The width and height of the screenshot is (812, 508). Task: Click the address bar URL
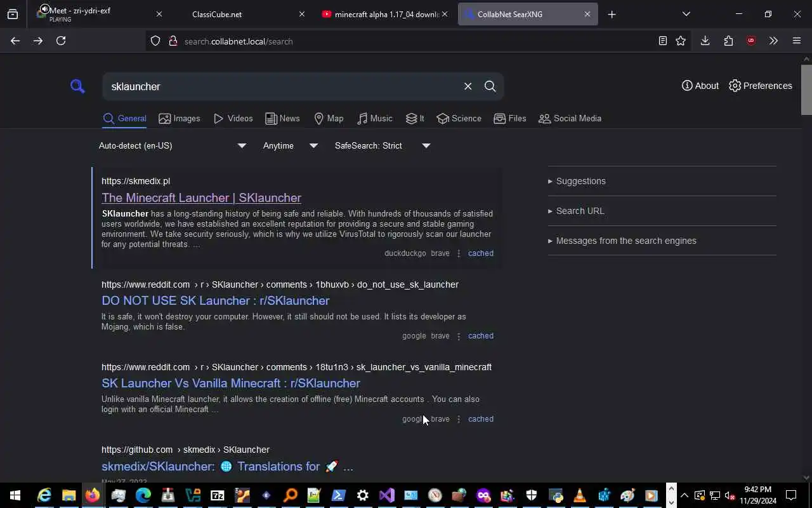click(239, 41)
